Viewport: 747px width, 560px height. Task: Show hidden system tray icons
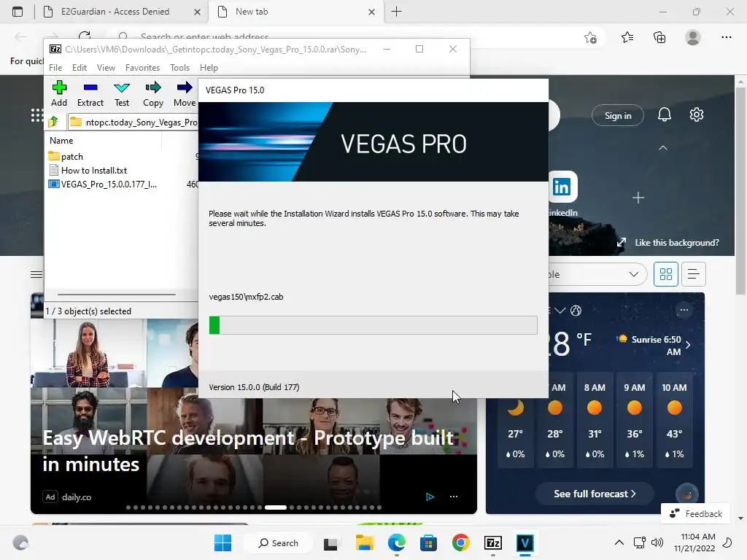(619, 542)
